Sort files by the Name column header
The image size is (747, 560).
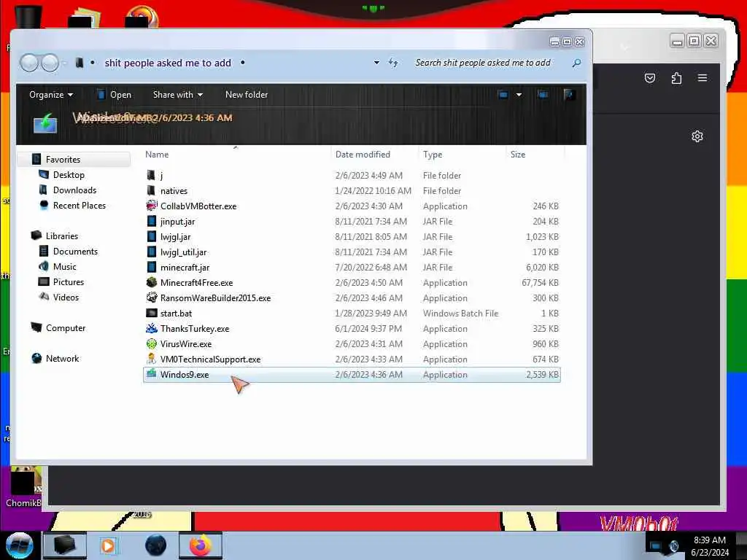click(x=157, y=155)
